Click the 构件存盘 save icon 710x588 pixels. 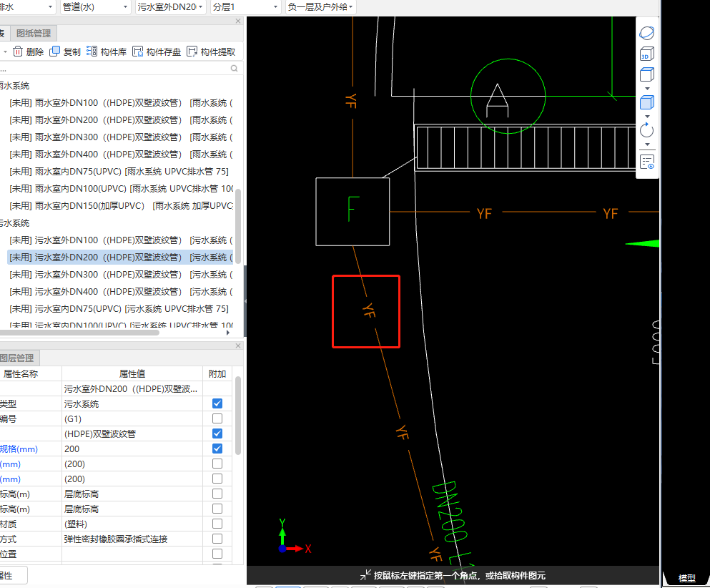click(x=138, y=52)
